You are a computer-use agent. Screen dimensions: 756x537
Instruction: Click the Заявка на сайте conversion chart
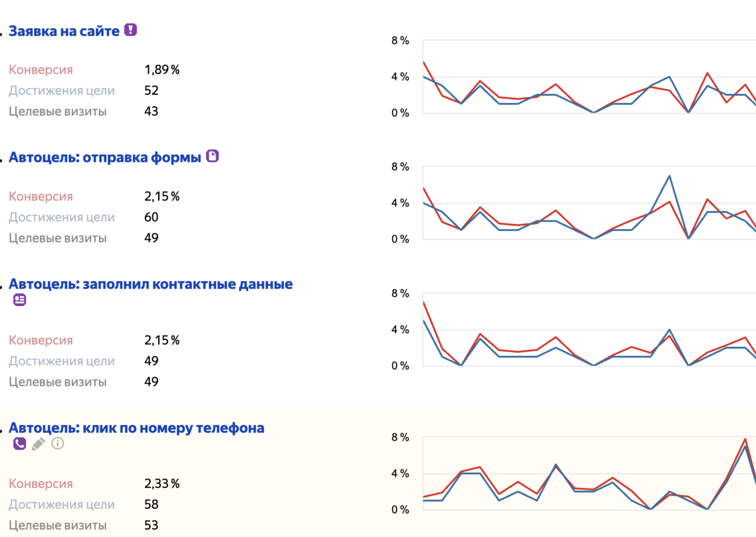(x=588, y=77)
